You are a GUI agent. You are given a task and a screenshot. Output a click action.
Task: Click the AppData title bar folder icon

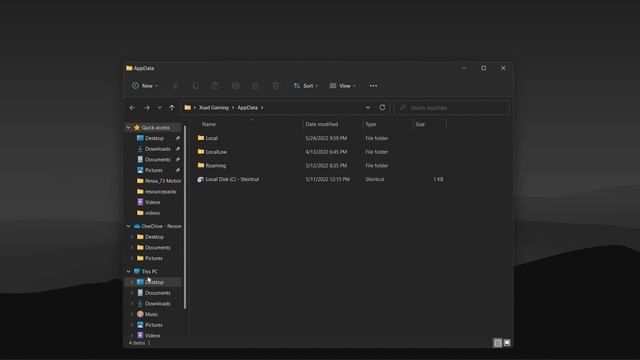(129, 68)
